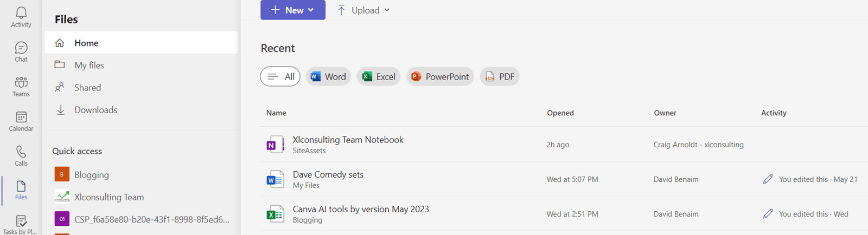
Task: Filter recent files by Word
Action: 328,77
